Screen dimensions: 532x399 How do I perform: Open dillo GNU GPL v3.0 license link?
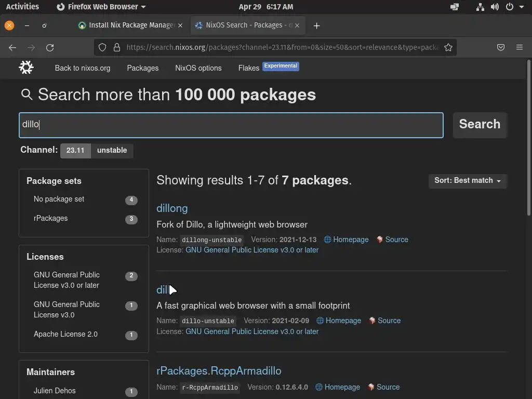(252, 331)
